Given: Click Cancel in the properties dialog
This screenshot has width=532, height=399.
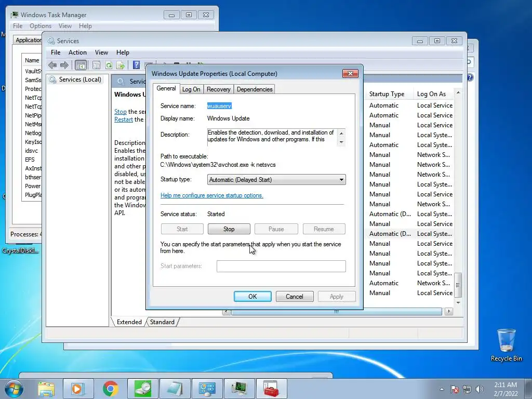Looking at the screenshot, I should [295, 296].
